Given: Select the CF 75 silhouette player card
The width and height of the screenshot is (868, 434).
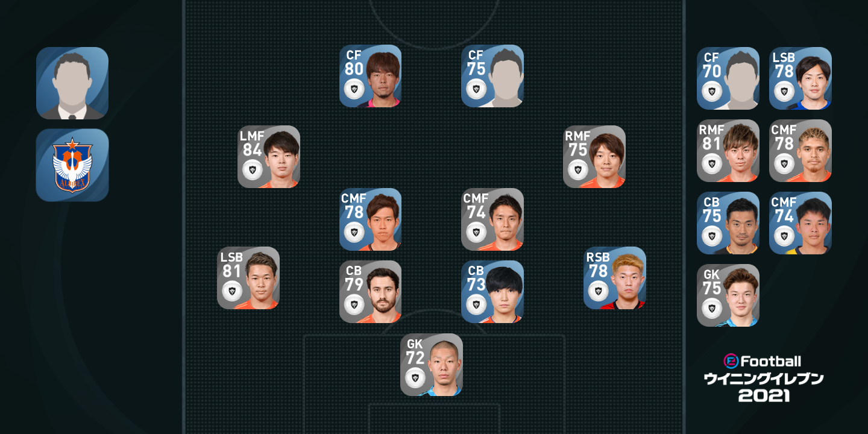Looking at the screenshot, I should [x=492, y=76].
